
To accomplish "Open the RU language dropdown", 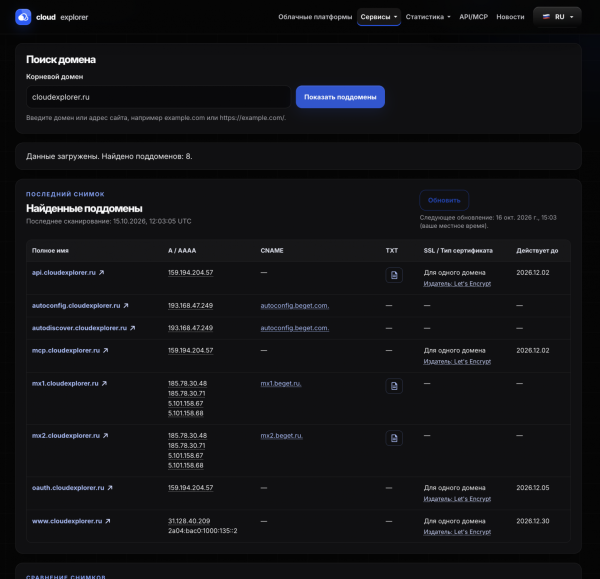I will pyautogui.click(x=557, y=17).
